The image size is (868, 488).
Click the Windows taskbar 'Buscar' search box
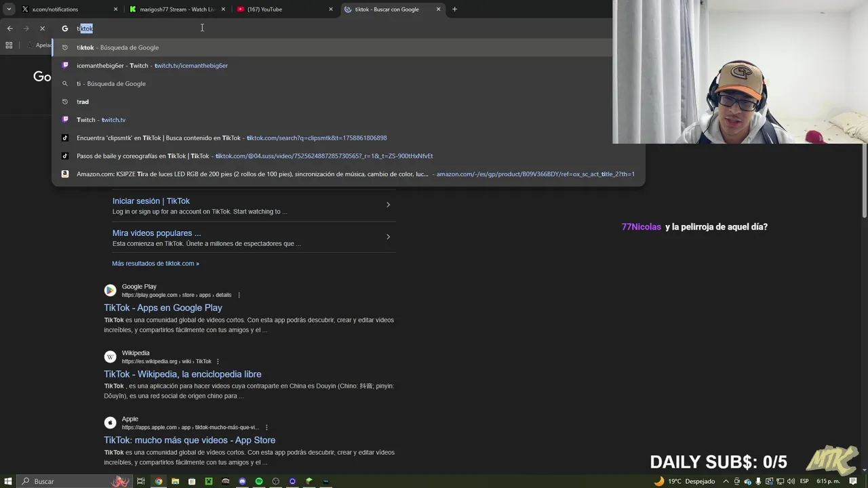tap(75, 481)
